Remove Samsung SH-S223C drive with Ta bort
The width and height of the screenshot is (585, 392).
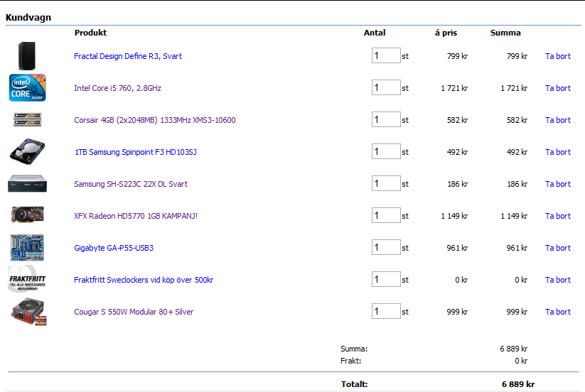(557, 184)
